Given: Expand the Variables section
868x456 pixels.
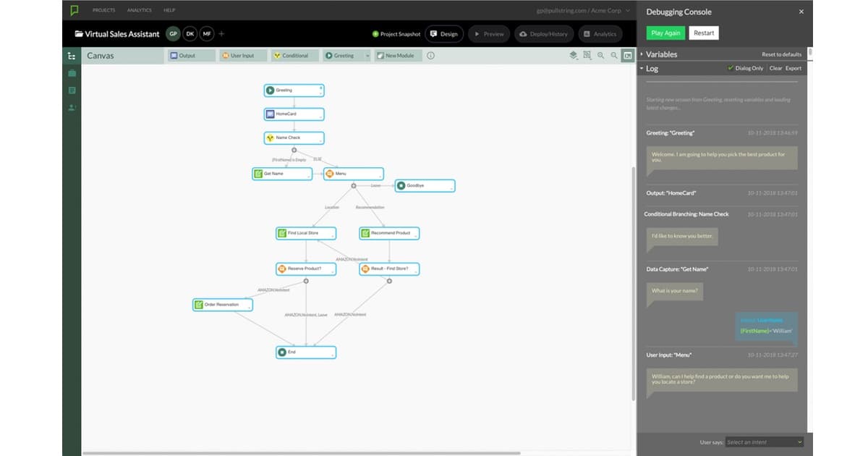Looking at the screenshot, I should pos(642,54).
